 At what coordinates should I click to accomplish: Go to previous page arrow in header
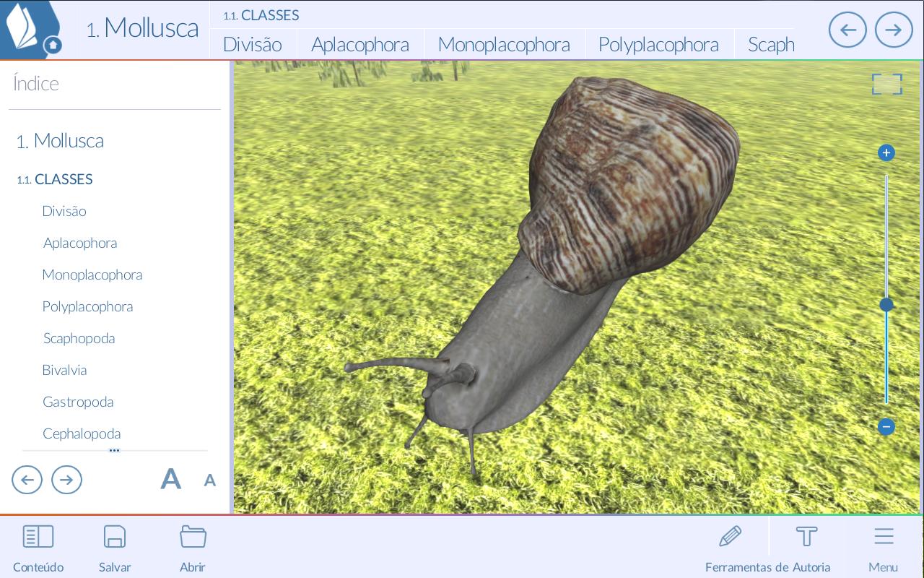(x=847, y=30)
